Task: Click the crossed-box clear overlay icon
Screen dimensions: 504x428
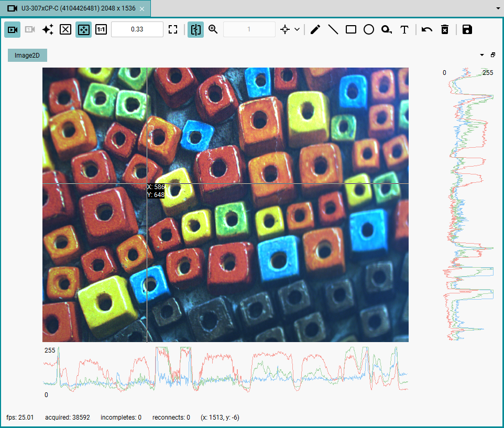Action: point(65,29)
